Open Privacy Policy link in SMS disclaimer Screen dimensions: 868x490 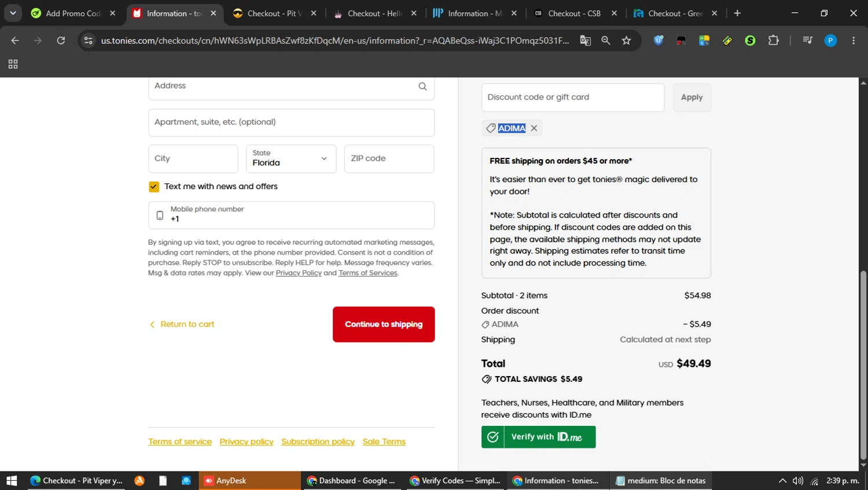[x=299, y=273]
